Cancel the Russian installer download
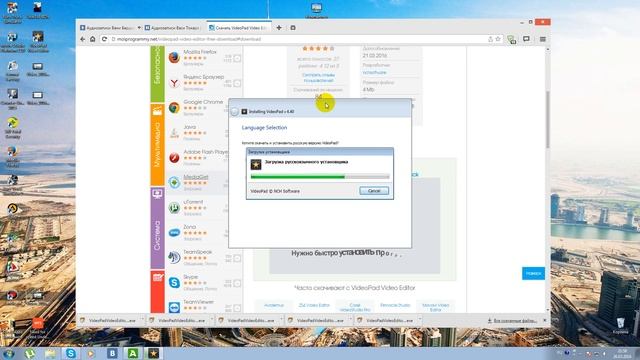The image size is (640, 360). tap(374, 191)
